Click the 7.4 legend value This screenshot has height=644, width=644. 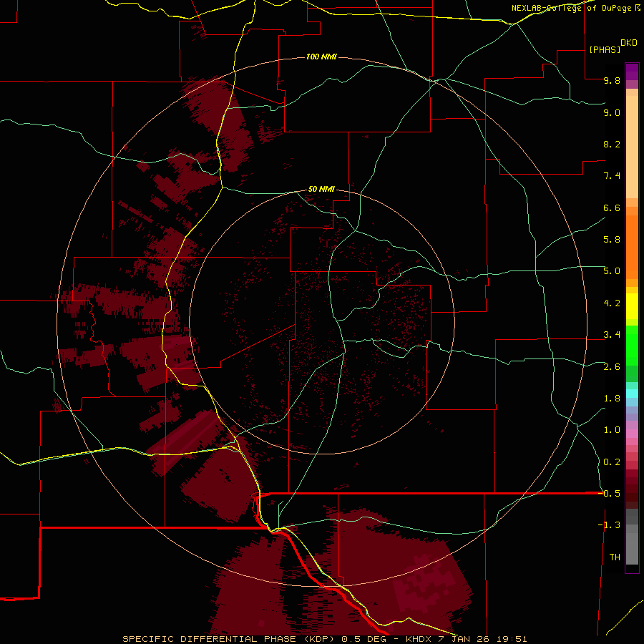[x=612, y=176]
